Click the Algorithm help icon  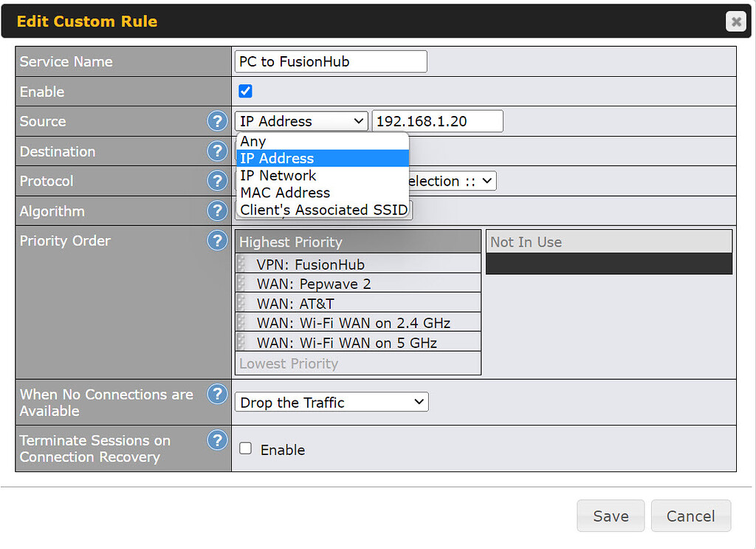click(x=217, y=211)
